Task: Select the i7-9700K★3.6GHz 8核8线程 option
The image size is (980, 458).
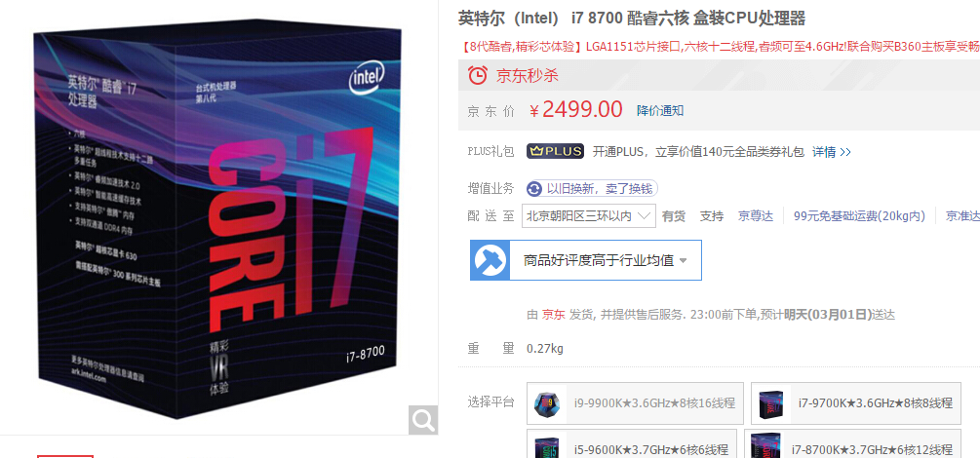Action: click(856, 403)
